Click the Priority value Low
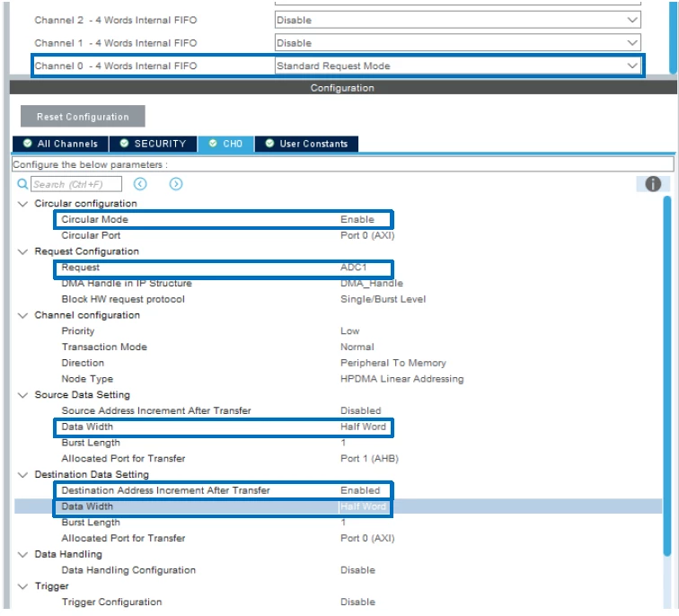The width and height of the screenshot is (679, 616). tap(350, 331)
